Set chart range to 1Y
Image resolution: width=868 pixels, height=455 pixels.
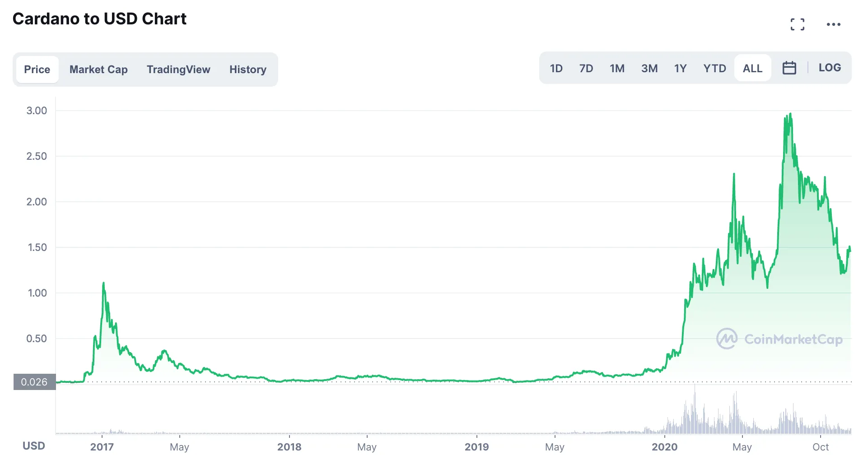(681, 68)
